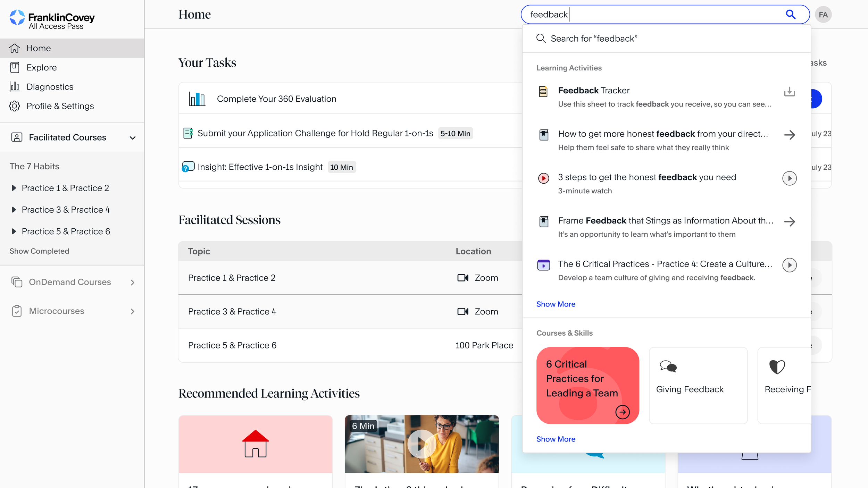868x488 pixels.
Task: Open the Giving Feedback skill card
Action: tap(698, 385)
